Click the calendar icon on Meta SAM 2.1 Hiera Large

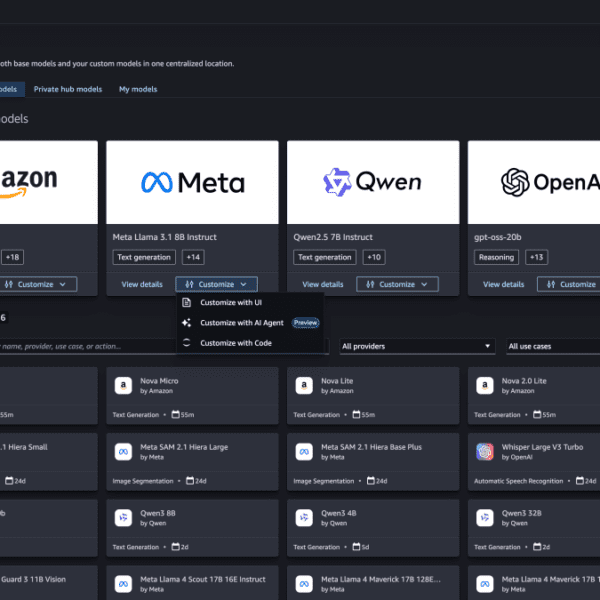click(x=190, y=481)
